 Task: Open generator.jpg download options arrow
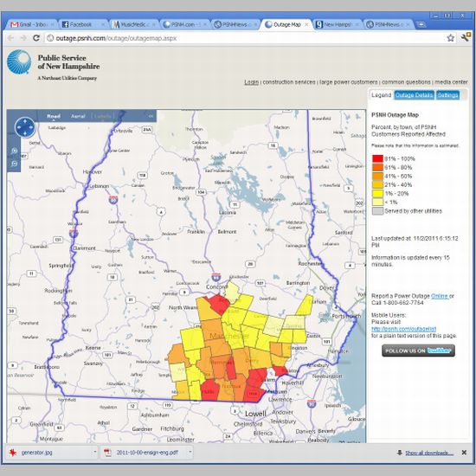[94, 453]
